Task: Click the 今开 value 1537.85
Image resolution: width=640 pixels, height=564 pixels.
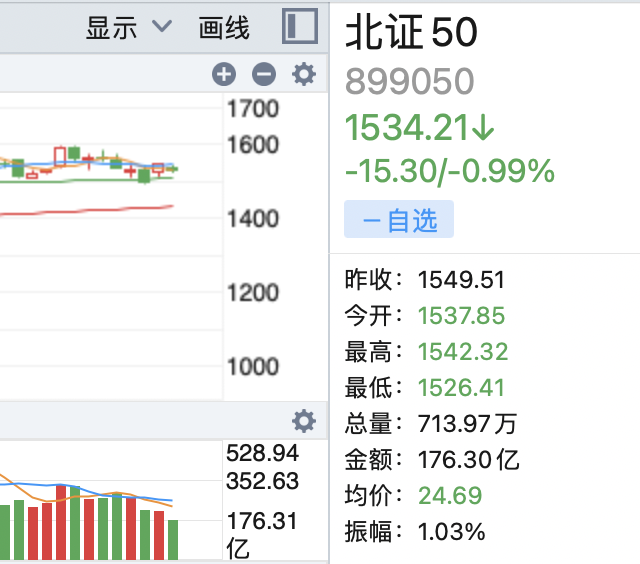Action: pyautogui.click(x=461, y=315)
